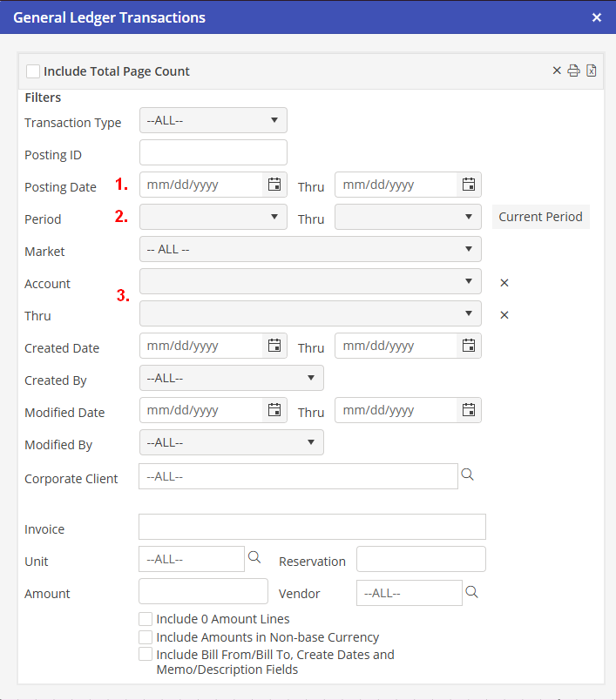Expand the Created By dropdown
The height and width of the screenshot is (700, 616).
click(x=231, y=378)
